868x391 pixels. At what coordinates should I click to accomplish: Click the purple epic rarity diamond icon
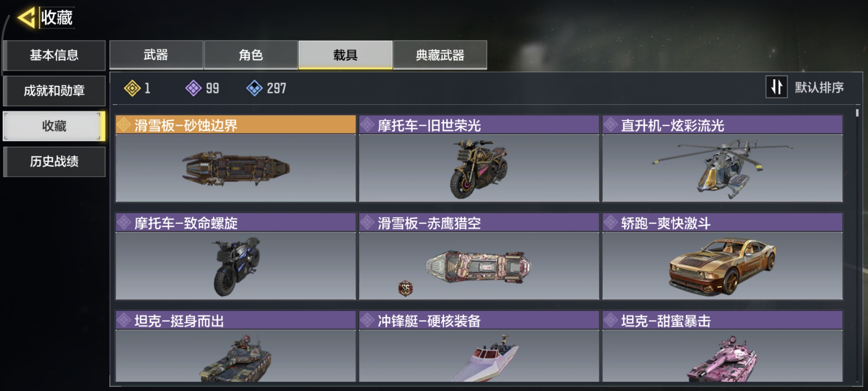coord(193,88)
